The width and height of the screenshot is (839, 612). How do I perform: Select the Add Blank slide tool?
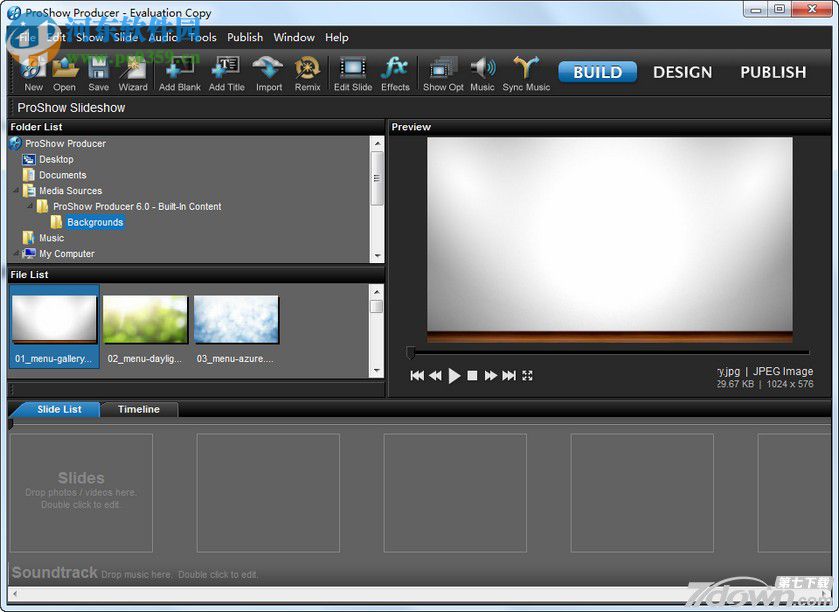pyautogui.click(x=179, y=72)
